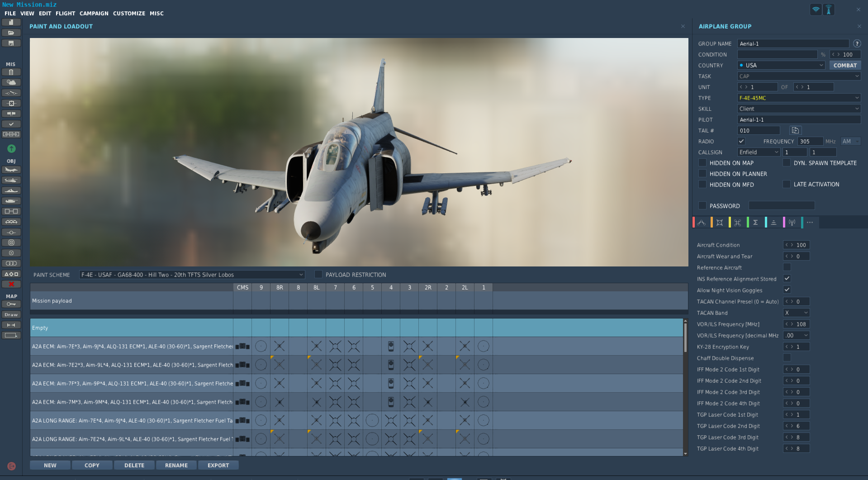Expand the PAINT SCHEME dropdown

coord(192,275)
